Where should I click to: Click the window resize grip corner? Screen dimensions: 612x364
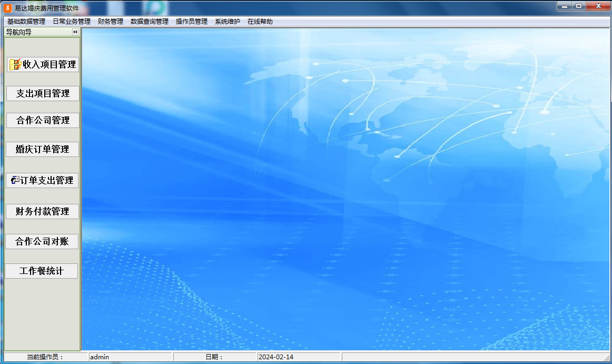tap(607, 358)
